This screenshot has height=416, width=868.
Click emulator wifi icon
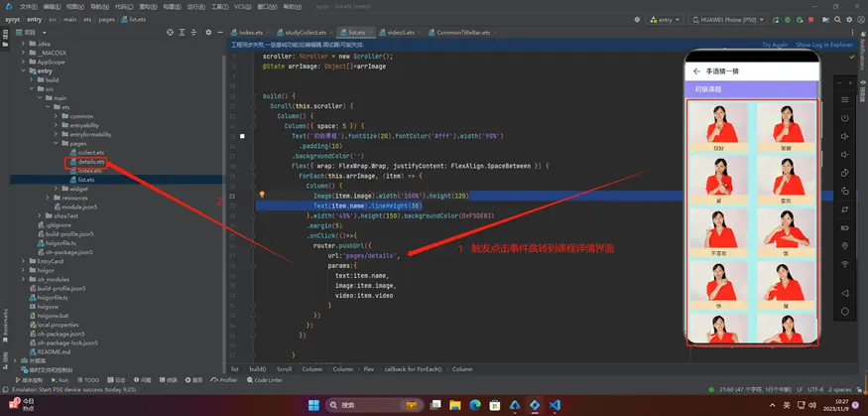(x=845, y=264)
